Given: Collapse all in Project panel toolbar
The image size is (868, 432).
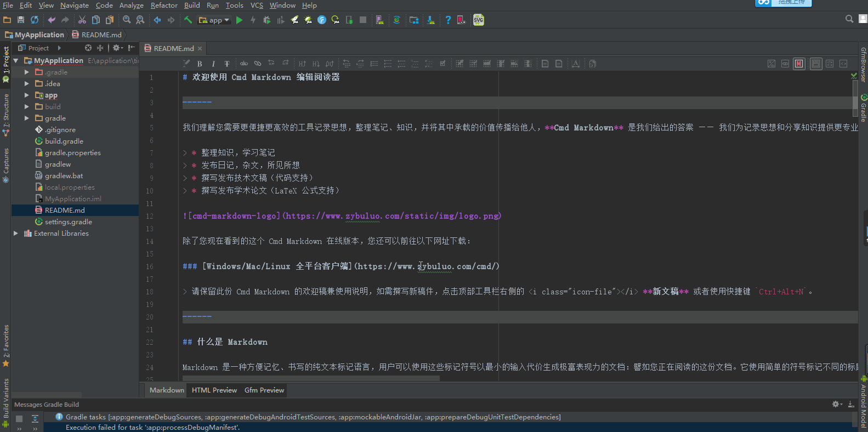Looking at the screenshot, I should tap(100, 48).
